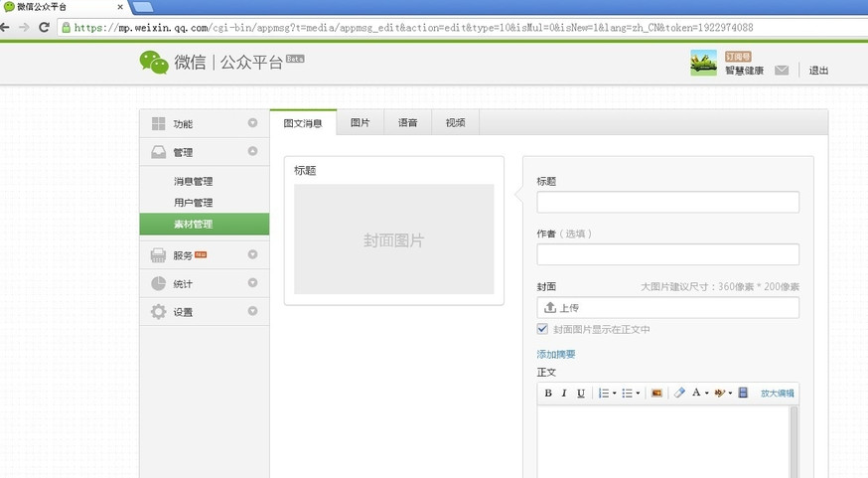The image size is (868, 478).
Task: Open the bullet list dropdown arrow
Action: [638, 394]
